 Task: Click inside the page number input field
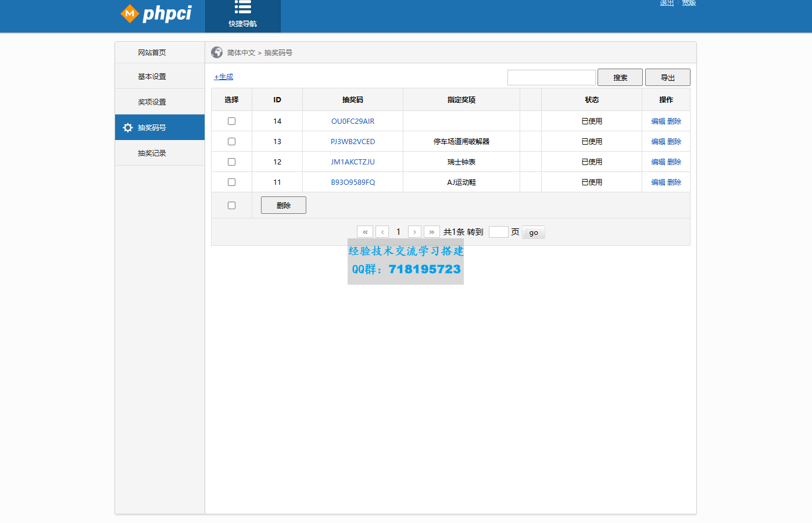tap(498, 231)
